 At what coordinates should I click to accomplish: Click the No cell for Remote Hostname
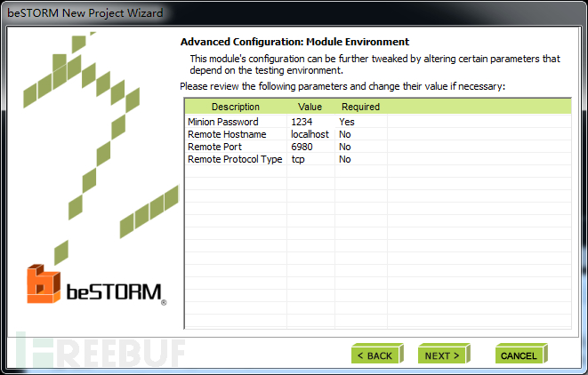pyautogui.click(x=361, y=134)
